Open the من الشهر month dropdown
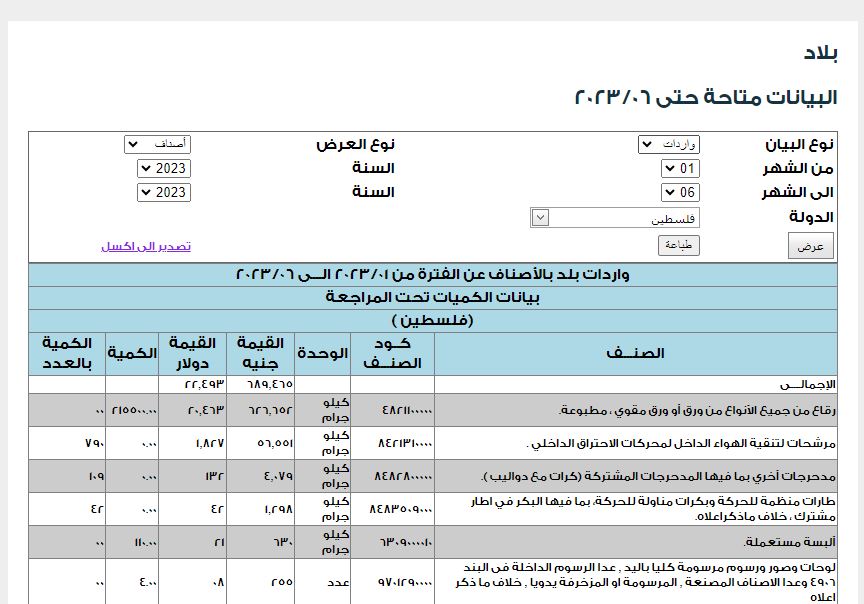This screenshot has height=604, width=864. pyautogui.click(x=680, y=169)
